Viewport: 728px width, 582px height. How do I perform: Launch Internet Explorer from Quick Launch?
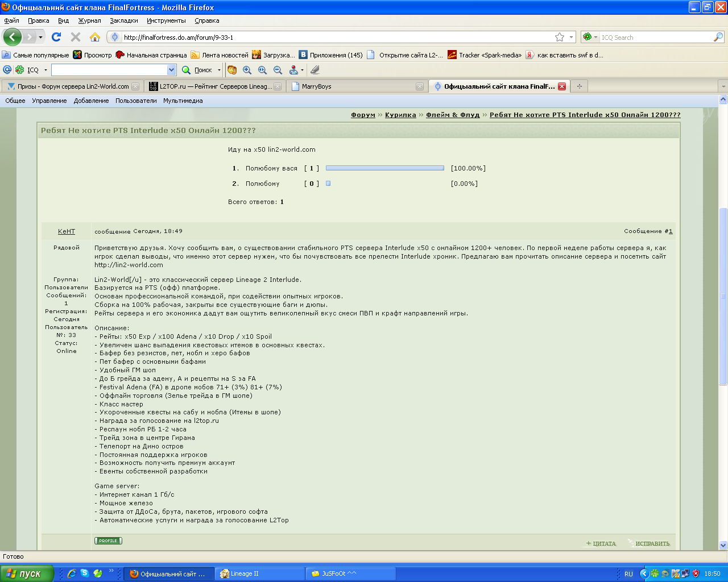[x=72, y=573]
